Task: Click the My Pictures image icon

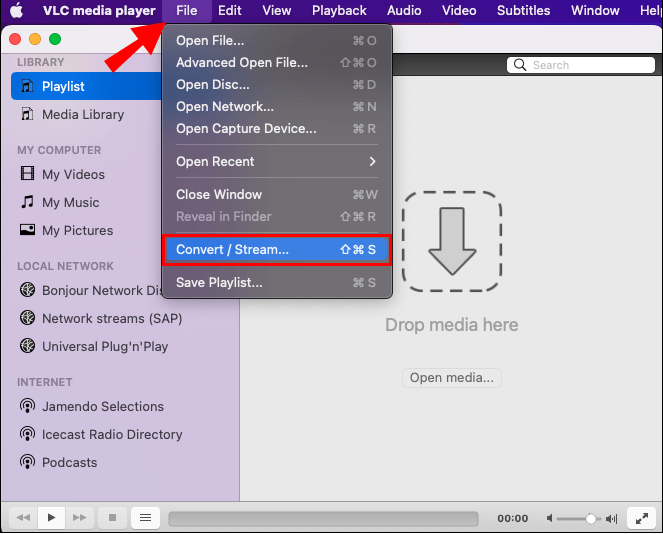Action: click(x=27, y=230)
